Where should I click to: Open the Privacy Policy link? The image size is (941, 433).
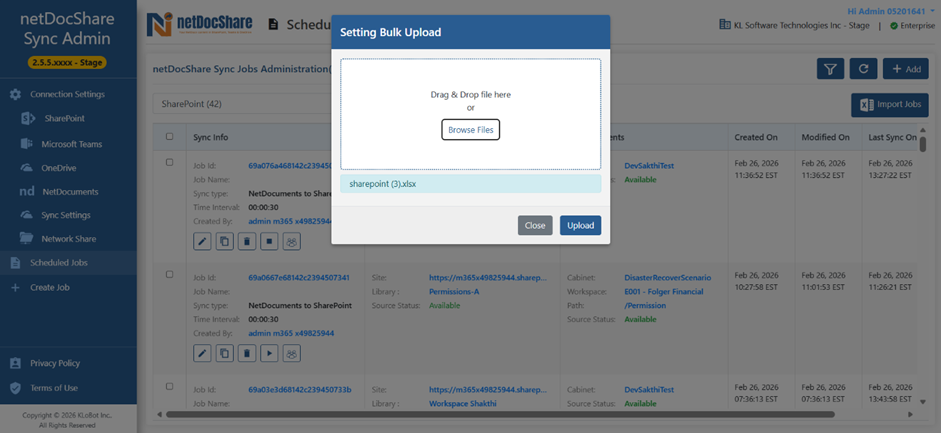click(55, 363)
